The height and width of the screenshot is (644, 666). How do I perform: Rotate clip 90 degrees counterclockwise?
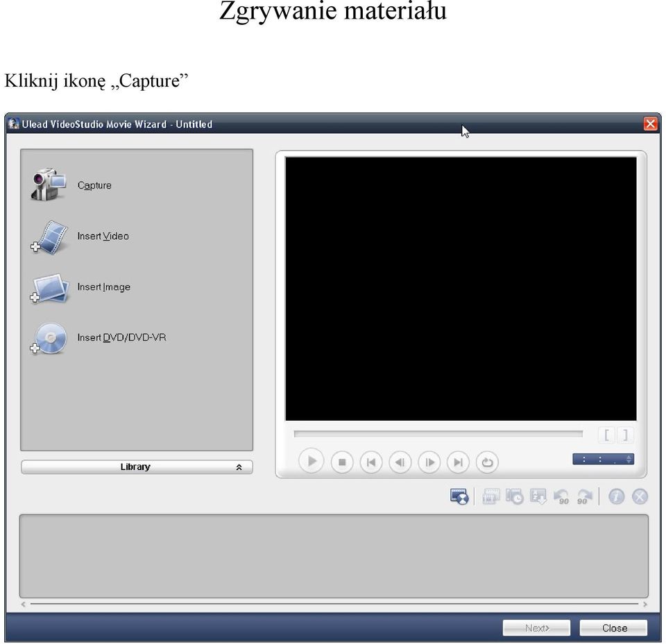[x=561, y=496]
